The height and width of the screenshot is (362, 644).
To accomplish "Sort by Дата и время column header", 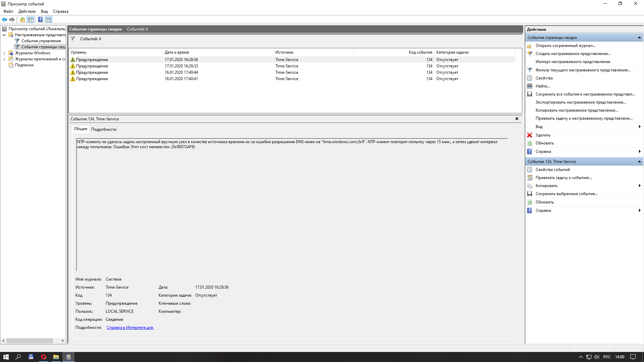I will [x=218, y=52].
